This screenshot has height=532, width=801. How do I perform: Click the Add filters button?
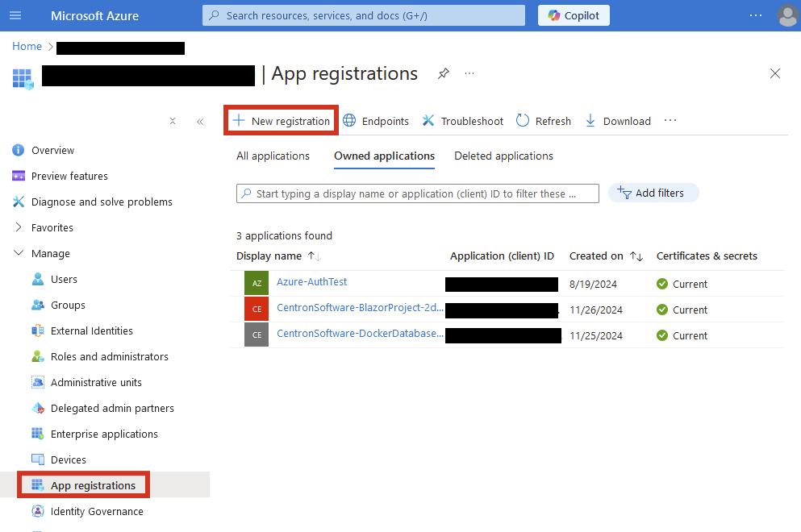653,193
